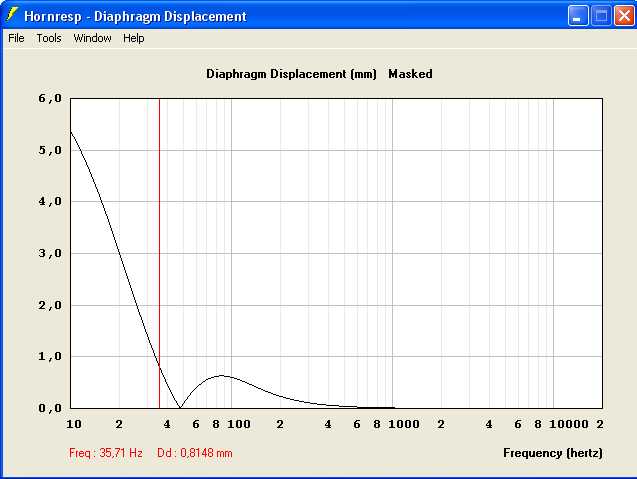Click the Hornresp title bar app icon
This screenshot has height=479, width=637.
coord(13,16)
